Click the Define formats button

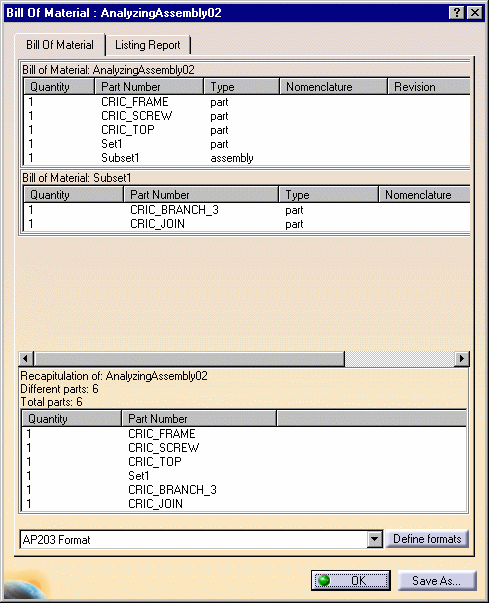(427, 539)
